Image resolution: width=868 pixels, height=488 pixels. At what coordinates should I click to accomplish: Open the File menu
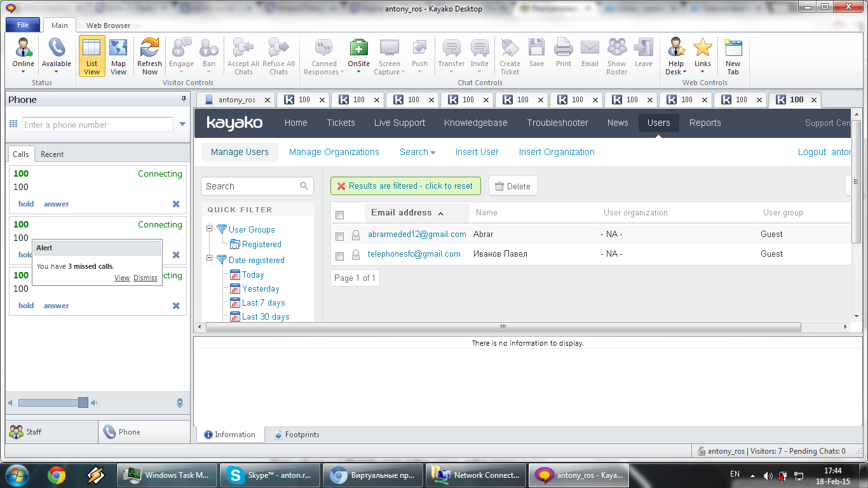click(x=23, y=25)
